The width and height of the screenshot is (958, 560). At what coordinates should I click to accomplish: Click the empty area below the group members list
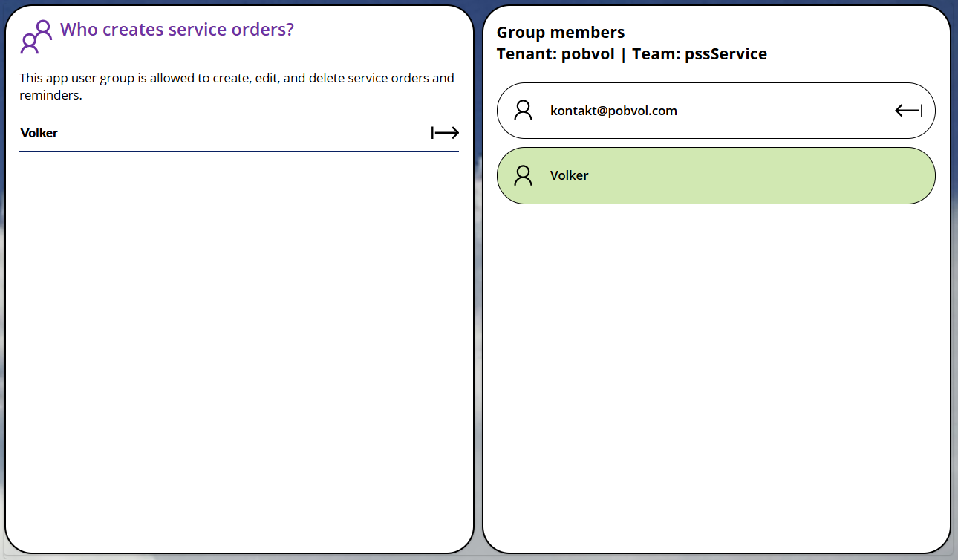[716, 371]
